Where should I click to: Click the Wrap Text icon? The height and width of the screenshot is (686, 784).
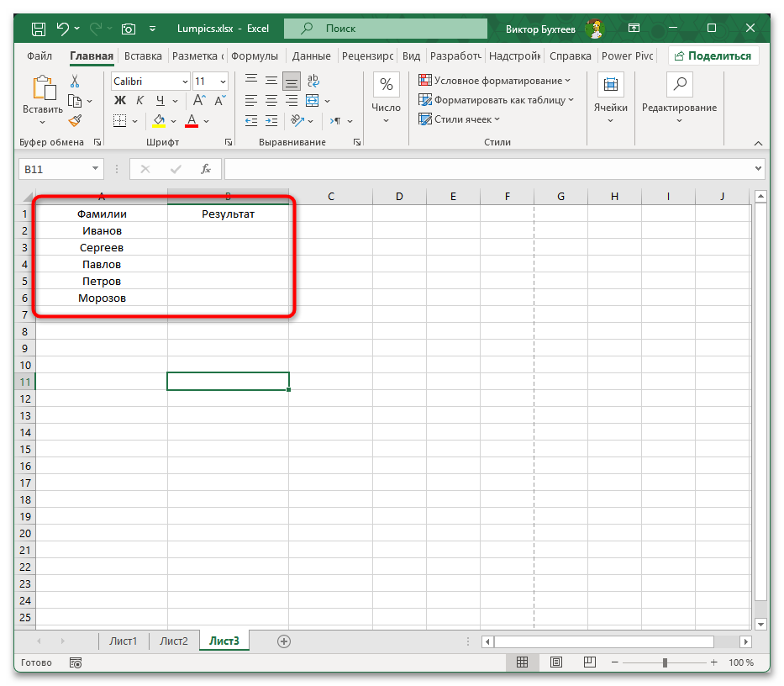(313, 82)
